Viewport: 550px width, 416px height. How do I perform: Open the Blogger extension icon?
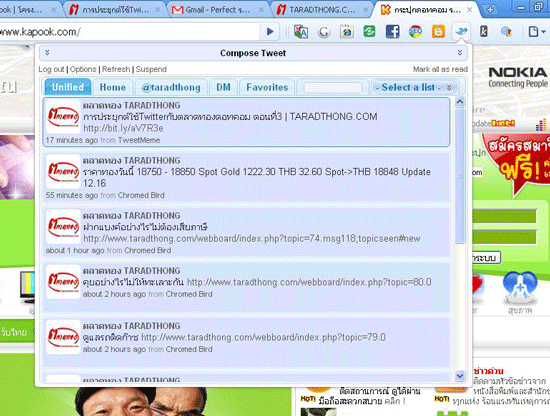click(438, 32)
